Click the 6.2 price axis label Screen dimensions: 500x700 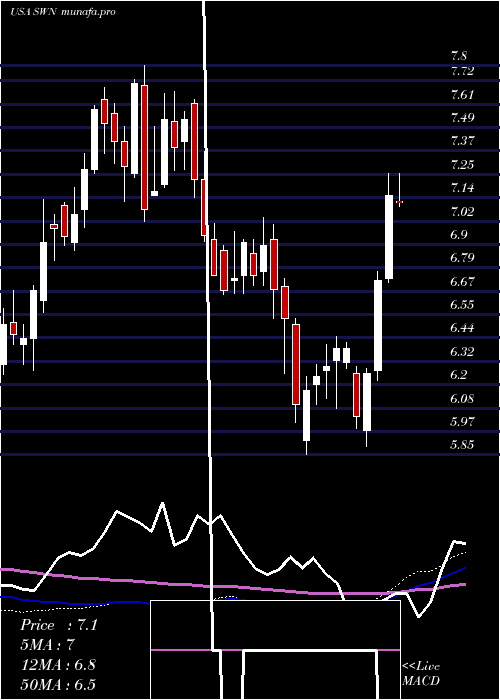459,375
